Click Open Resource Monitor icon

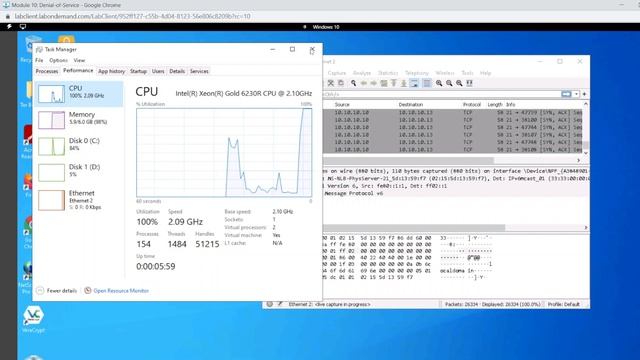point(87,291)
